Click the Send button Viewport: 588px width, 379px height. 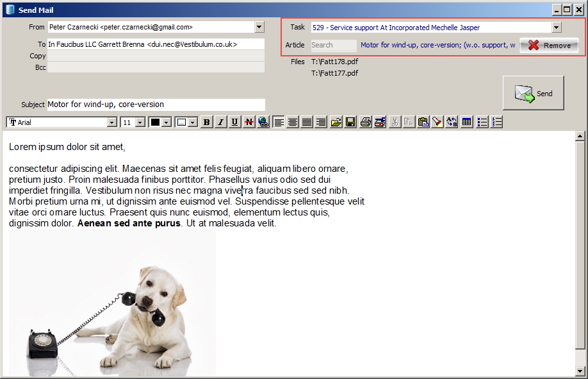[534, 94]
